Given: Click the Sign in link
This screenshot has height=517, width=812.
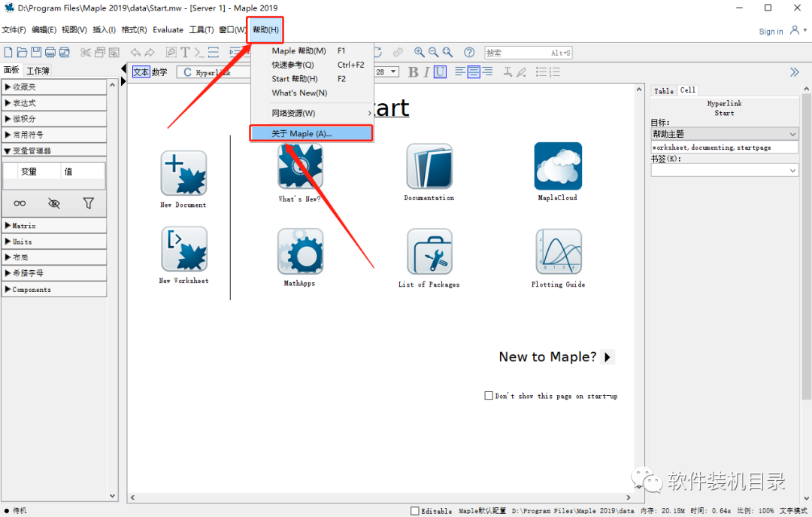Looking at the screenshot, I should (x=771, y=32).
